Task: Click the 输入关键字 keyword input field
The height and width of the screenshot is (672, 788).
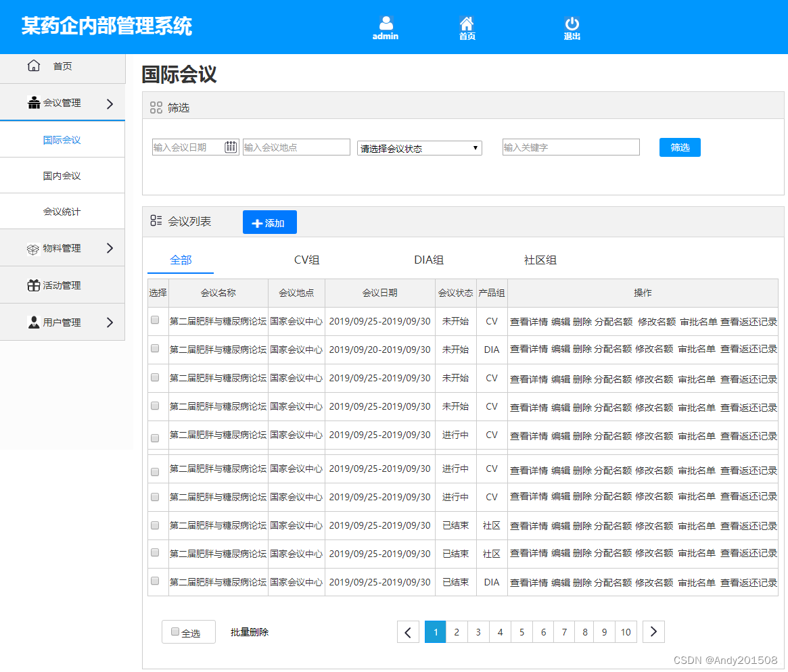Action: click(x=570, y=147)
